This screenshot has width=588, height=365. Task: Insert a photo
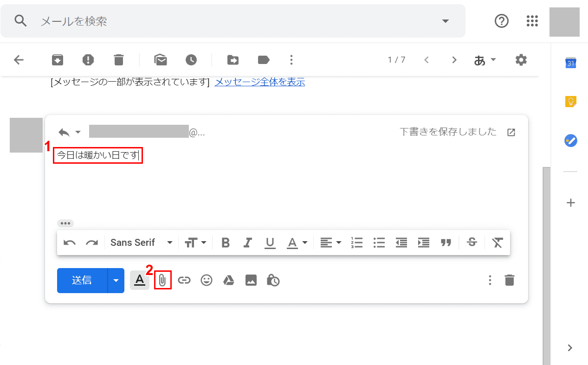[251, 281]
